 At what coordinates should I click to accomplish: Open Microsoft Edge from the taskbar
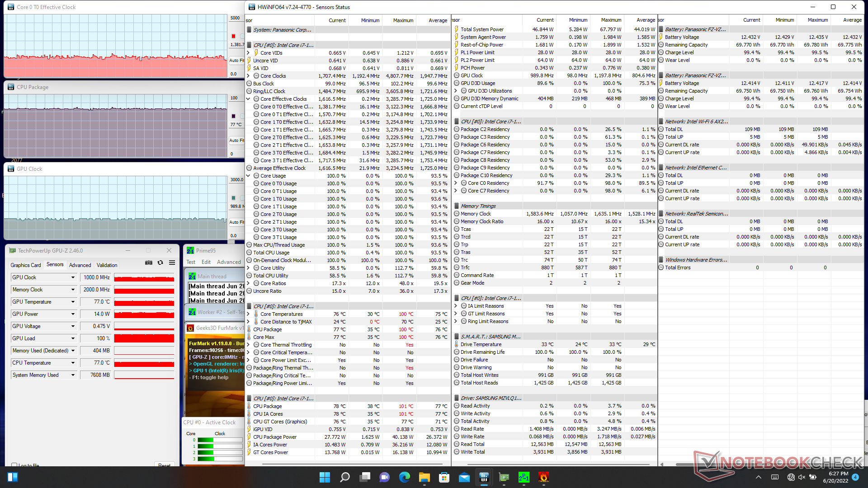(x=404, y=477)
